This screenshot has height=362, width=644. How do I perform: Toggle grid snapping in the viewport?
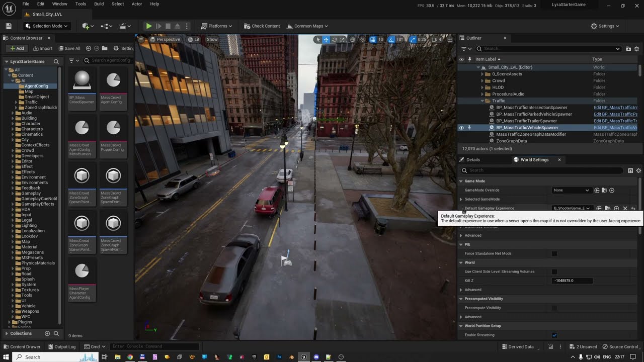click(x=373, y=39)
